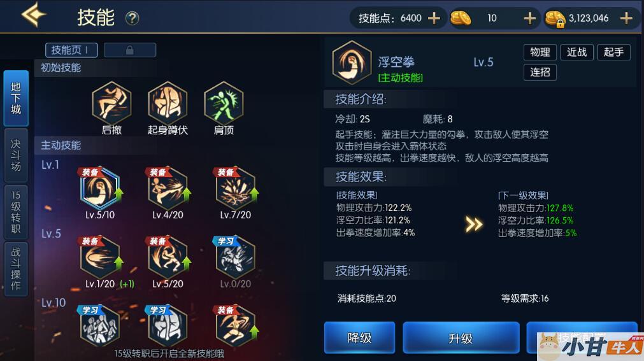Tap the golden back arrow icon

[34, 15]
